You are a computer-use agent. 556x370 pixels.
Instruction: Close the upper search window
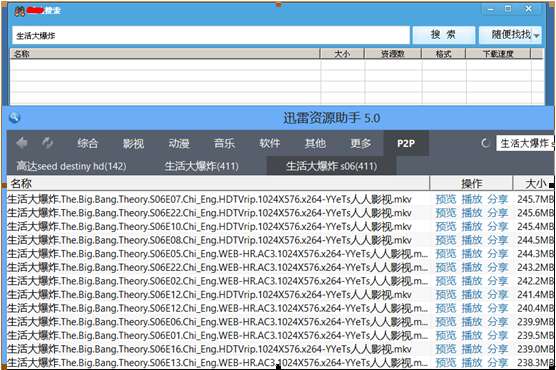click(529, 9)
